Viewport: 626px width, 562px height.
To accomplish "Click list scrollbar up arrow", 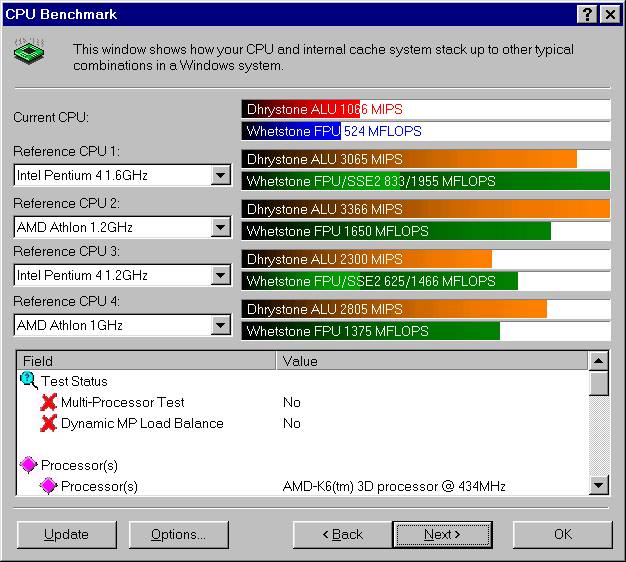I will [598, 361].
